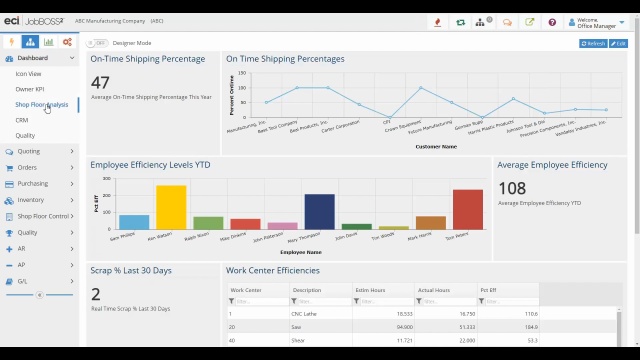Click the Description column filter icon

(294, 301)
